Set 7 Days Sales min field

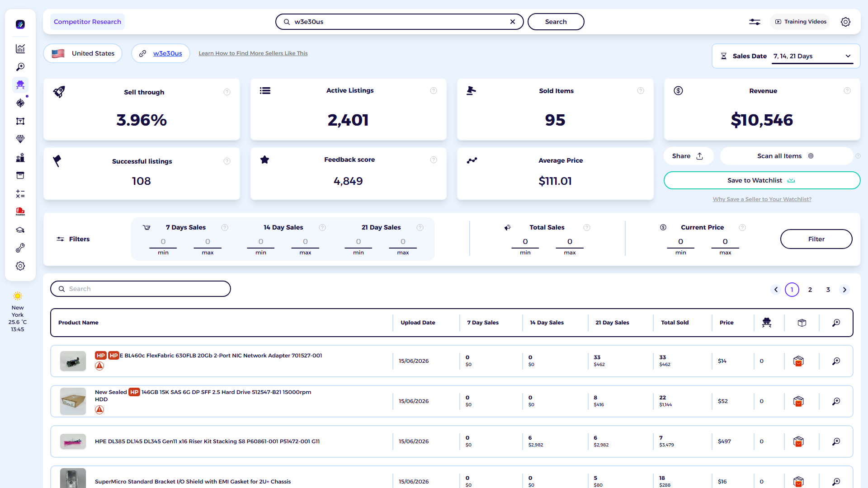(x=163, y=242)
